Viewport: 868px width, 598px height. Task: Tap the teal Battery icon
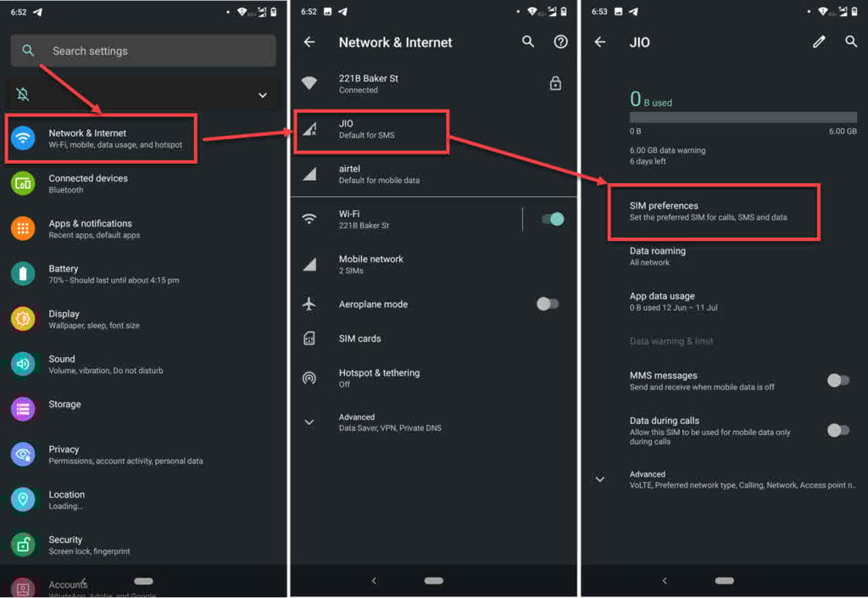(23, 274)
